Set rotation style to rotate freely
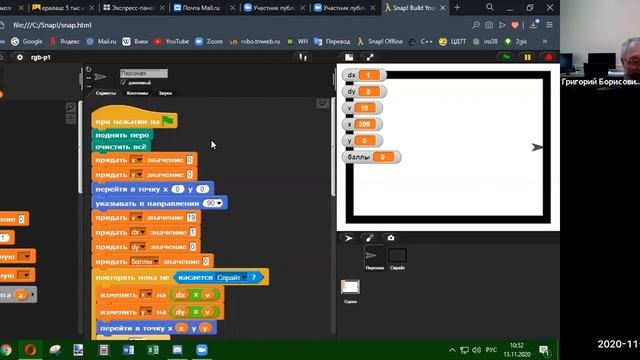 click(89, 70)
